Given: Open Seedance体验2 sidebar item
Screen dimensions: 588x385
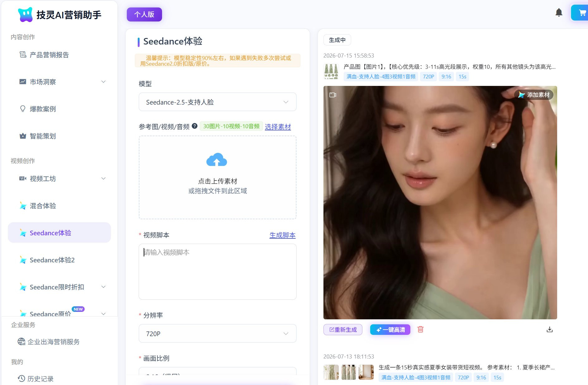Looking at the screenshot, I should [x=59, y=260].
